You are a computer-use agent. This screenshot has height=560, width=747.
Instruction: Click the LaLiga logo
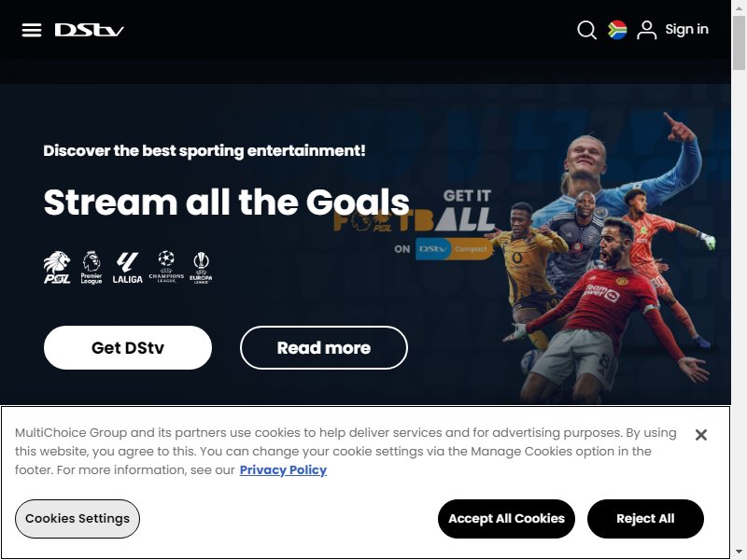(x=127, y=268)
